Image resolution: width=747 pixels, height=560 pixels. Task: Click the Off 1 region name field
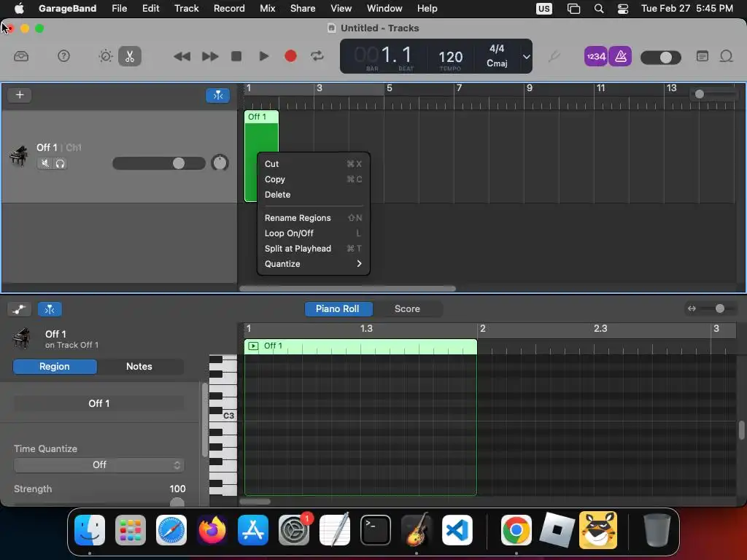coord(99,403)
